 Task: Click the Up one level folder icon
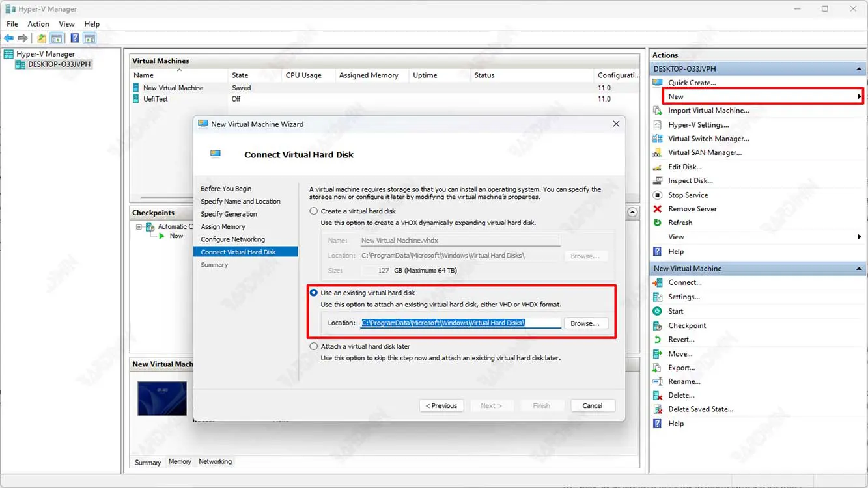tap(42, 38)
